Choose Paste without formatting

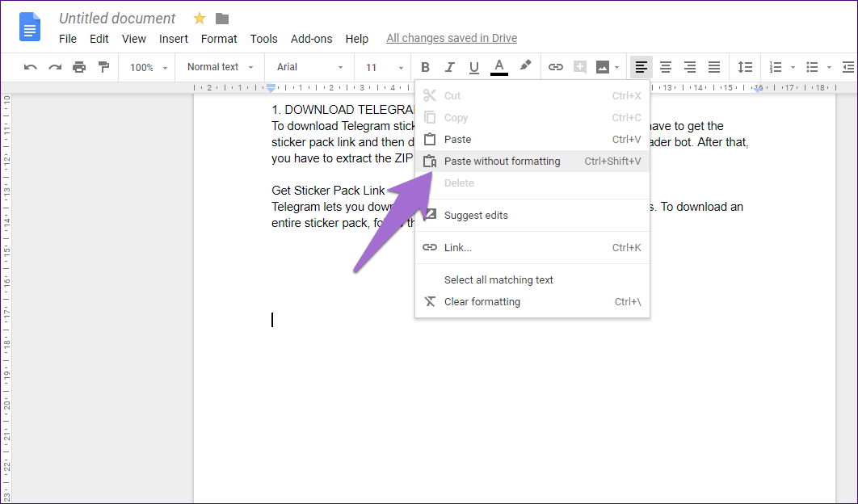[532, 162]
